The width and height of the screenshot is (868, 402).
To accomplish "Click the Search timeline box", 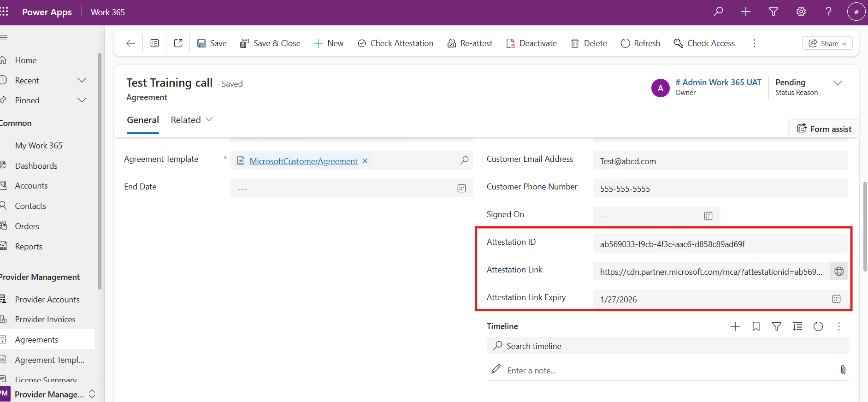I will pos(668,346).
